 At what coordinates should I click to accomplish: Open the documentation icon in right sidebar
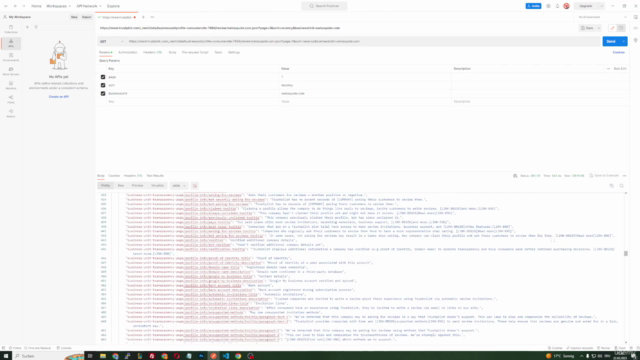point(636,17)
